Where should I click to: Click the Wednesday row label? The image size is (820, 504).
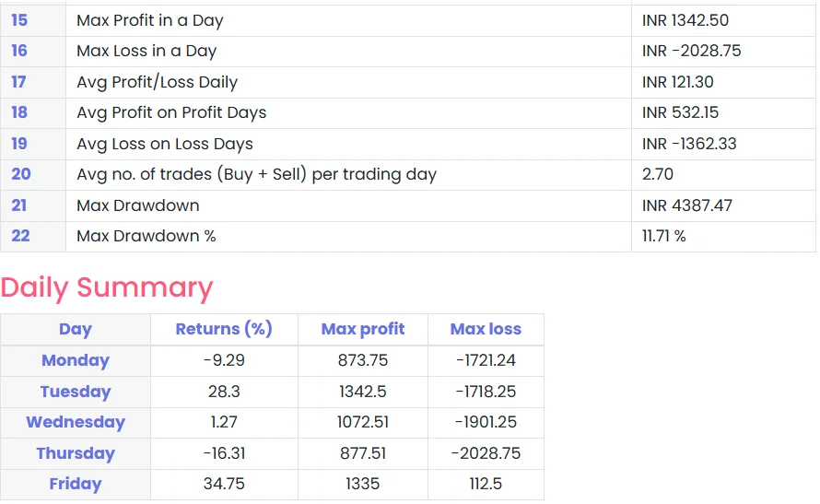coord(76,422)
